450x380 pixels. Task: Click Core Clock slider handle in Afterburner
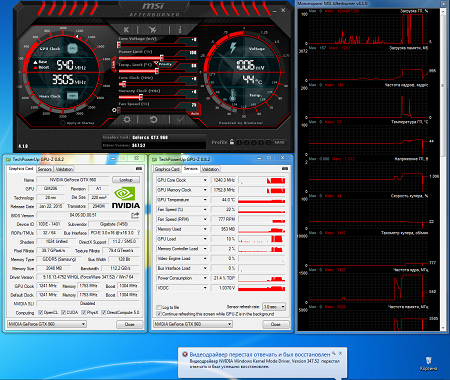click(124, 84)
